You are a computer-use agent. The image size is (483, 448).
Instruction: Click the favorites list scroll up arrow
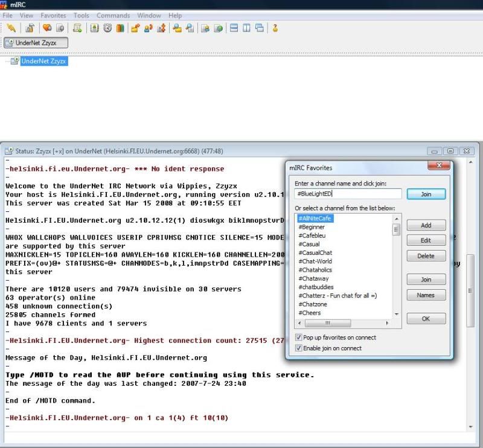[397, 219]
